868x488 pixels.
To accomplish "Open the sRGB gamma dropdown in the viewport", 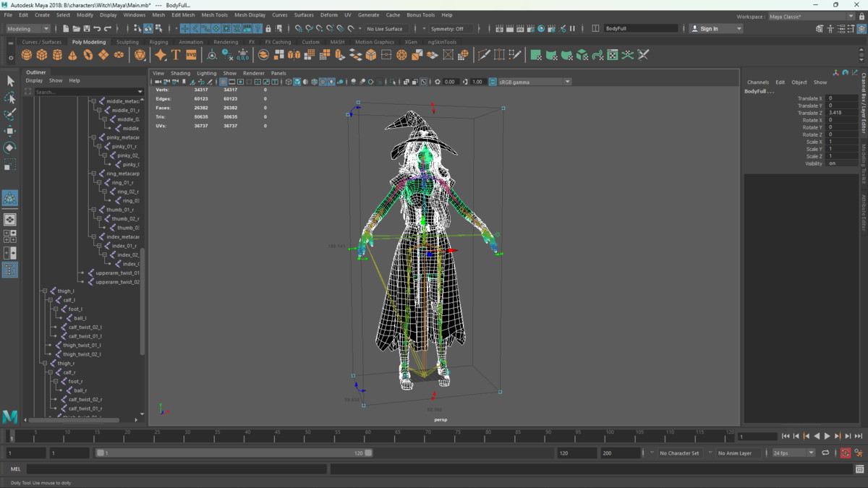I will (x=567, y=82).
